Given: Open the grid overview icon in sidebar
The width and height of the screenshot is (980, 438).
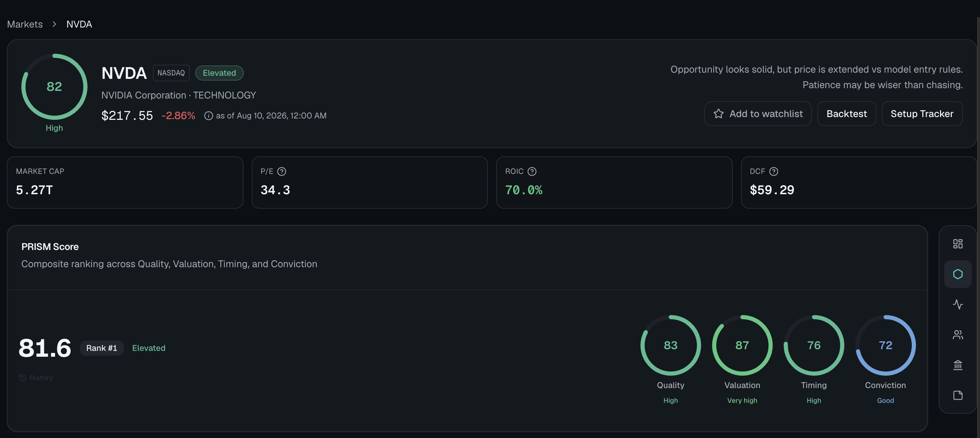Looking at the screenshot, I should point(958,243).
